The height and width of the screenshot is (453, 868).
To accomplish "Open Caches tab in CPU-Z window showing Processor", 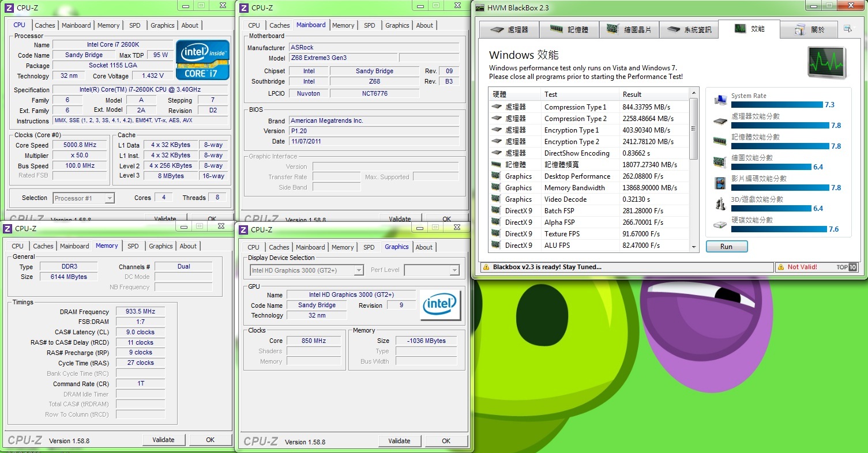I will (x=45, y=25).
